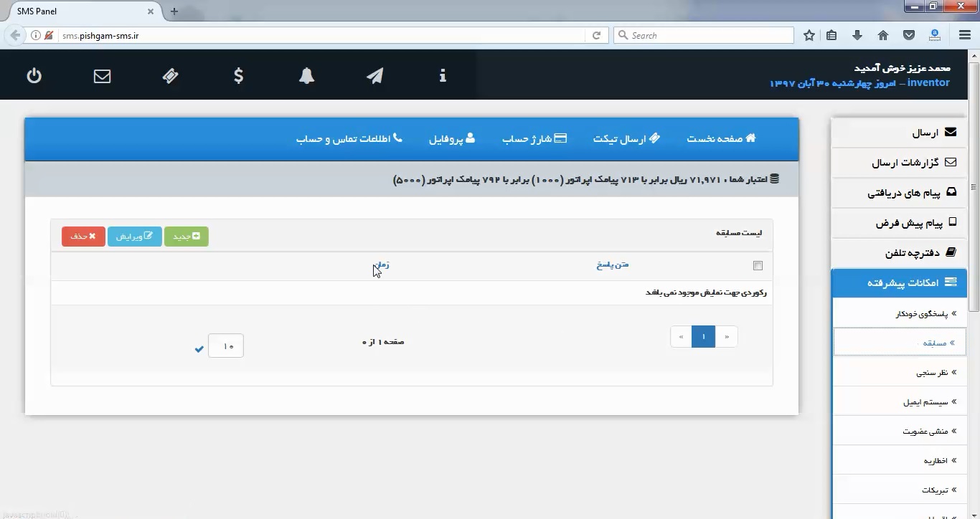Expand گزارشات ارسال sidebar section

point(899,163)
